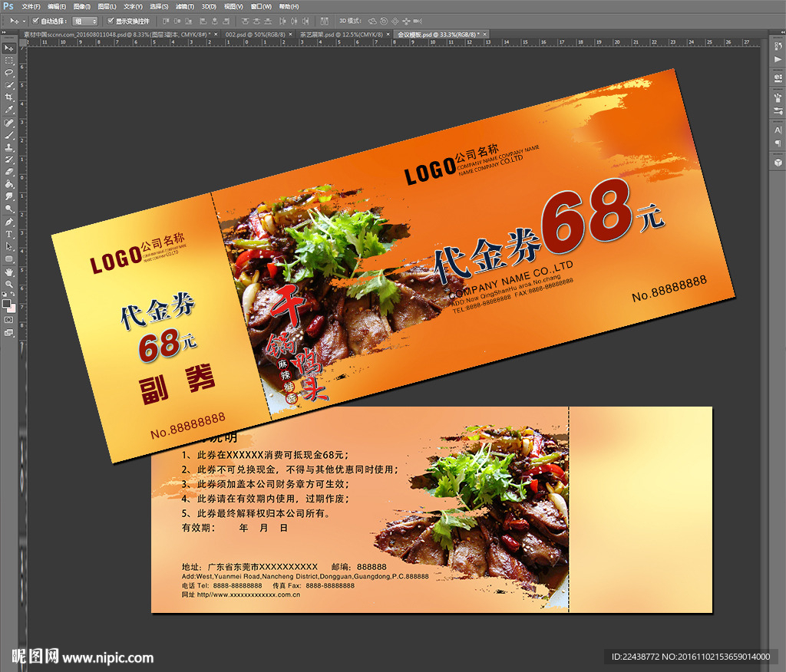Open the 图像(I) menu
Image resolution: width=786 pixels, height=672 pixels.
(x=81, y=6)
